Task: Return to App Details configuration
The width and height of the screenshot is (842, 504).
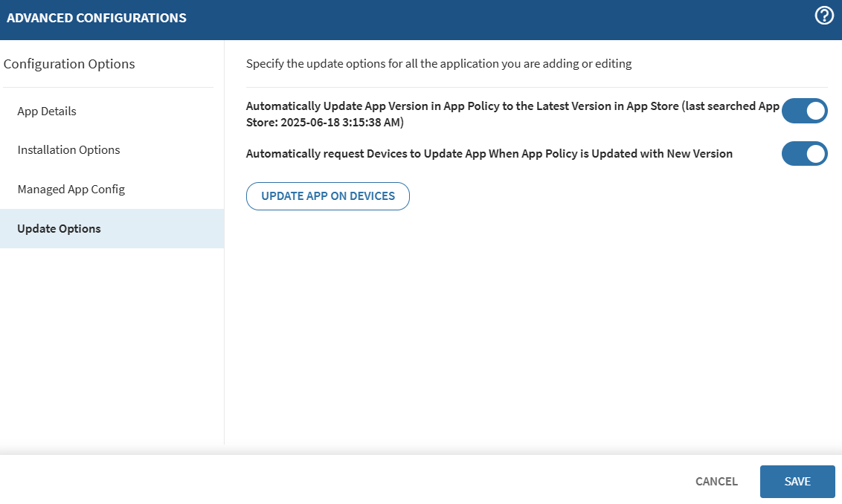Action: [46, 111]
